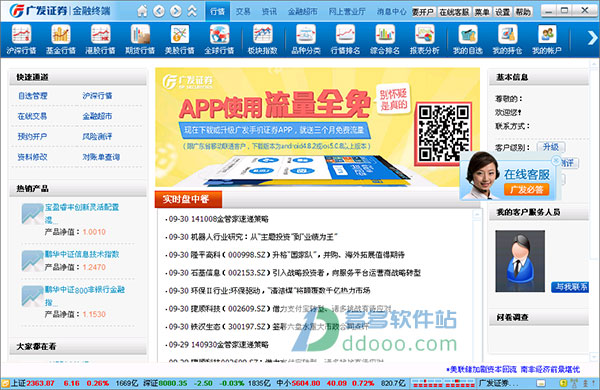Open 综合排名 toolbar icon
600x390 pixels.
point(385,39)
